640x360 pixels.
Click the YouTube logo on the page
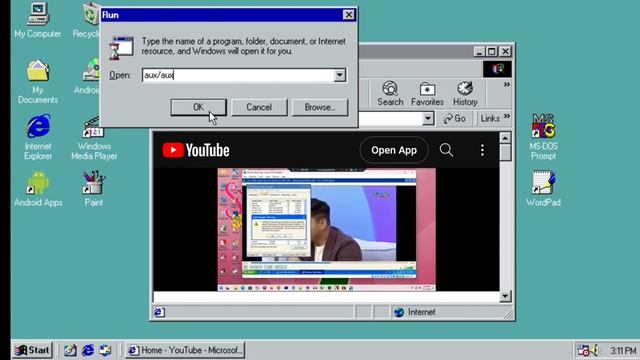click(196, 150)
